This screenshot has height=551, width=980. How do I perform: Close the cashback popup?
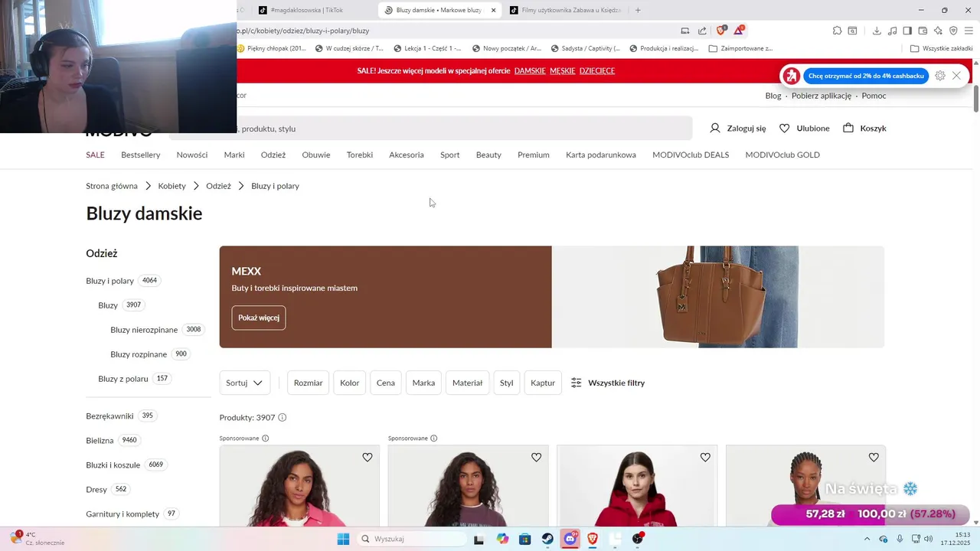coord(956,76)
